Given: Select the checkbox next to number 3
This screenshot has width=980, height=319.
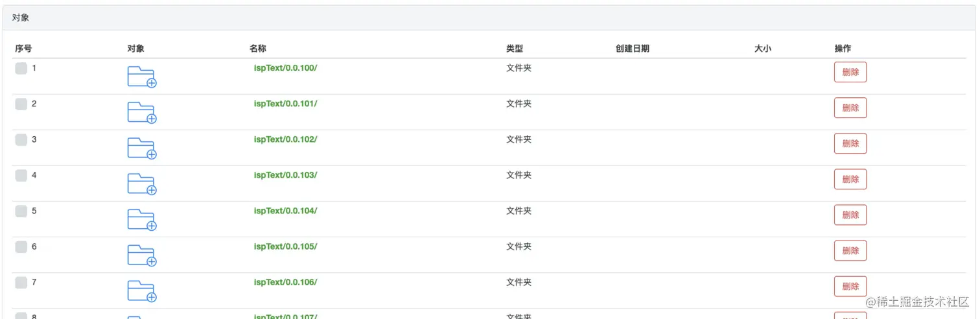Looking at the screenshot, I should coord(21,139).
